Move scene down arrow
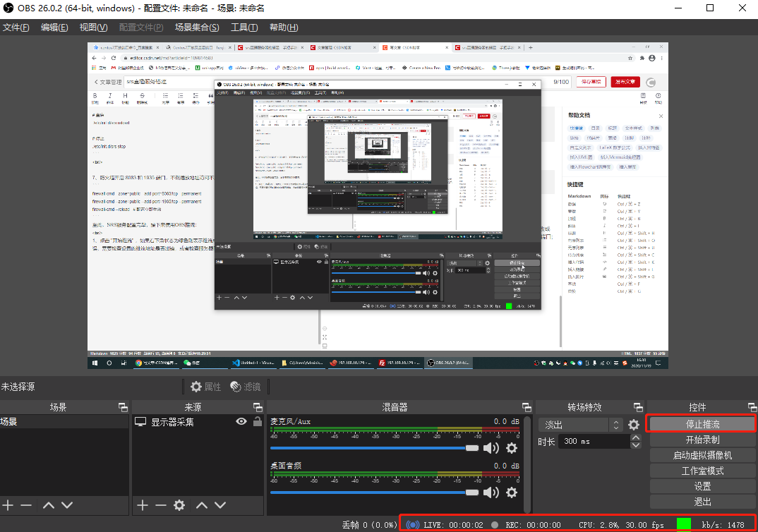The image size is (758, 532). click(67, 505)
